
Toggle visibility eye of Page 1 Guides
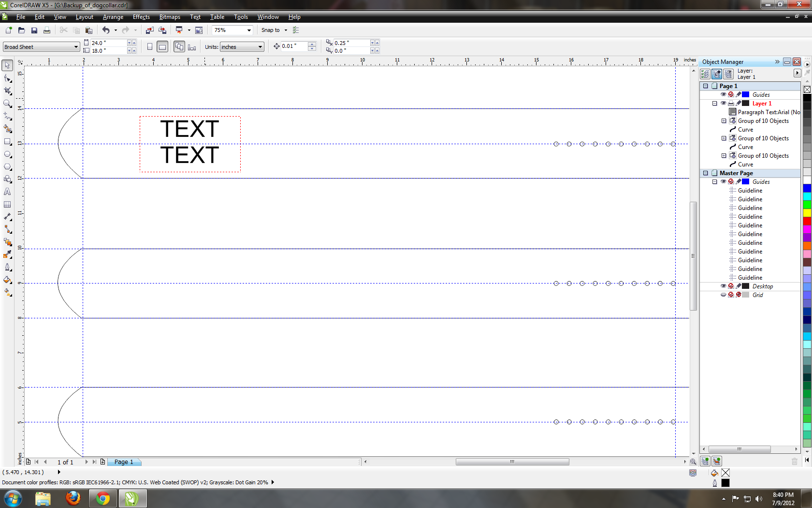coord(723,94)
